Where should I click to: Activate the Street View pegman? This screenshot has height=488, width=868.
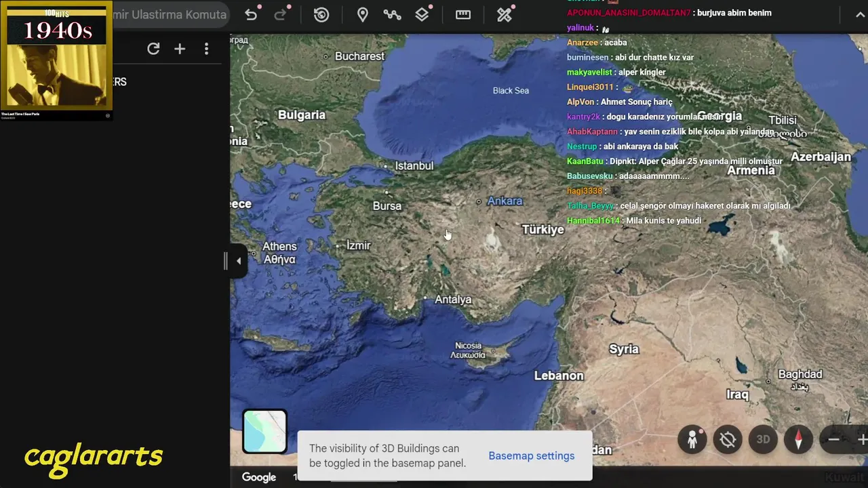(x=692, y=439)
